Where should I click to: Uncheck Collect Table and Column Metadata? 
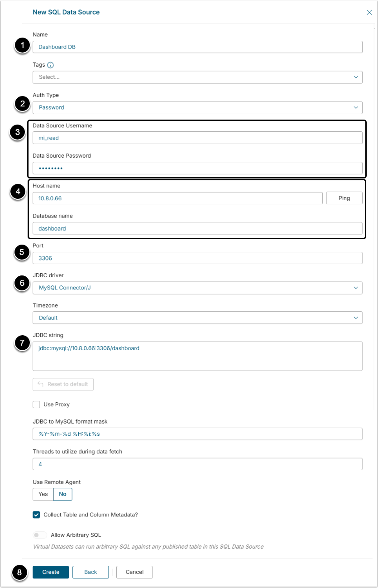37,515
